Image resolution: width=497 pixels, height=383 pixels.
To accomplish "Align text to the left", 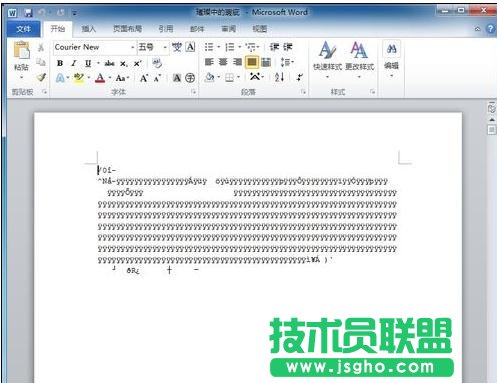I will point(209,62).
